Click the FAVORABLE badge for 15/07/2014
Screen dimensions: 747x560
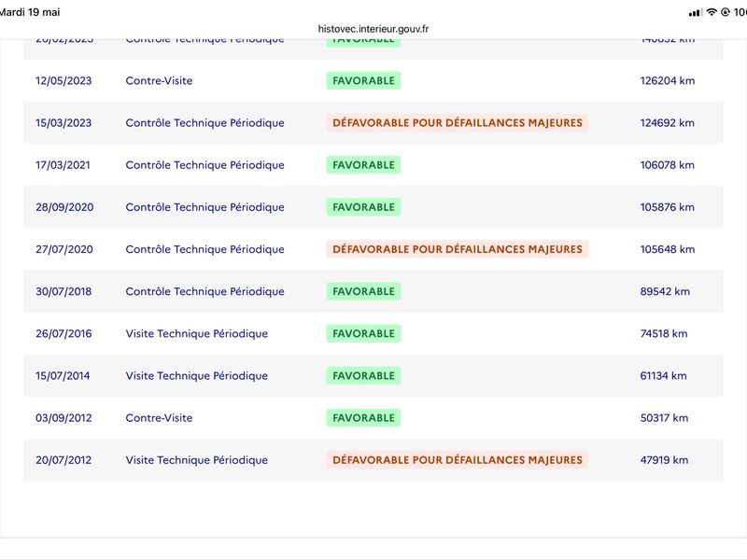(x=363, y=376)
